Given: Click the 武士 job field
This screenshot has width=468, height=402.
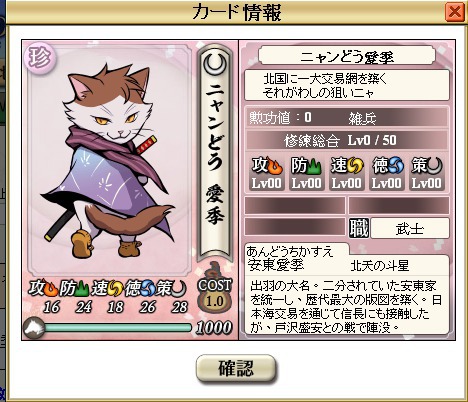Looking at the screenshot, I should pyautogui.click(x=410, y=228).
